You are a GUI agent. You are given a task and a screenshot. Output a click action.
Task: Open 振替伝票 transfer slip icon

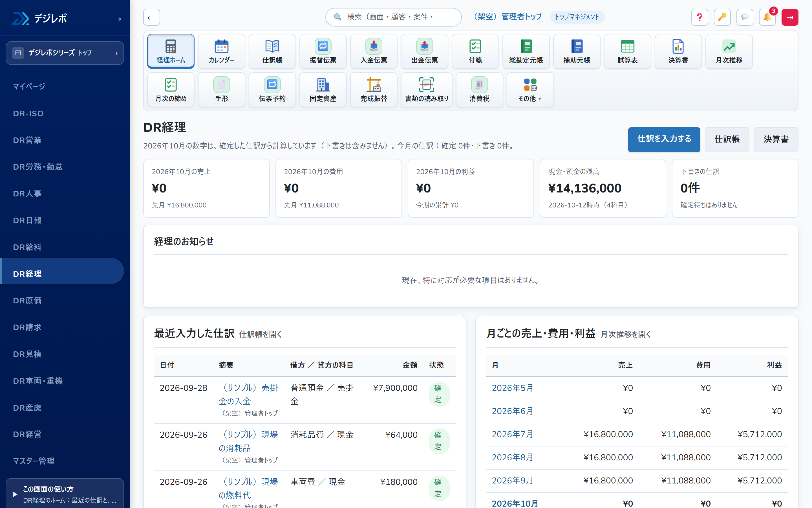323,51
